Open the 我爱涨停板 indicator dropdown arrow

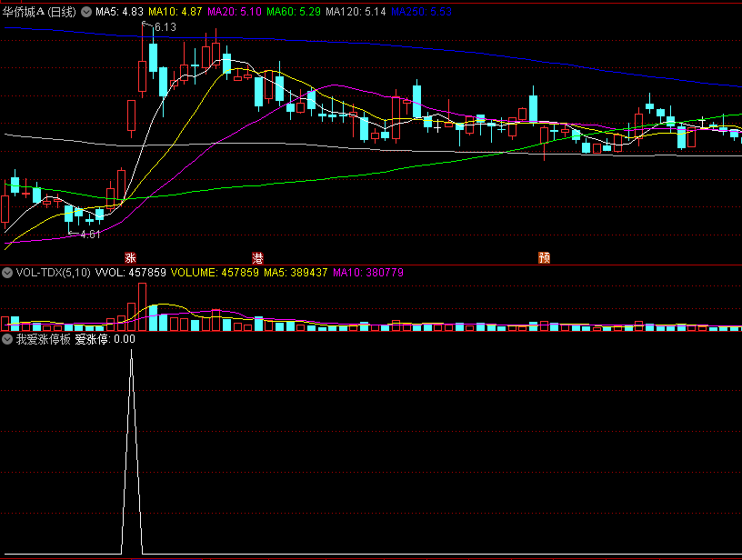7,339
